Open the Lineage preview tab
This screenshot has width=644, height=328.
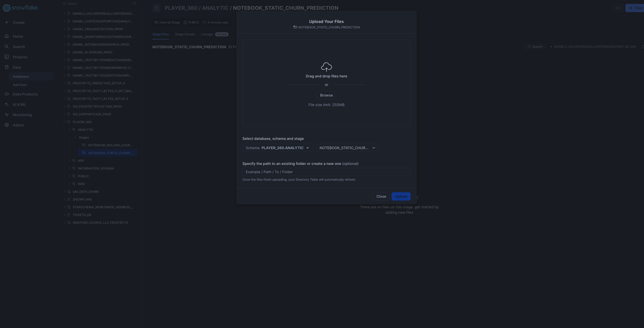pyautogui.click(x=207, y=34)
